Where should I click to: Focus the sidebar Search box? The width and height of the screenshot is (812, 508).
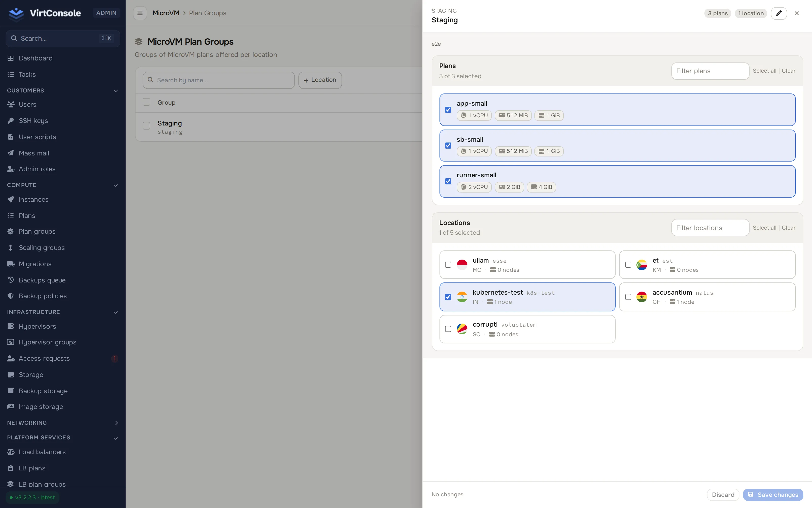tap(63, 38)
